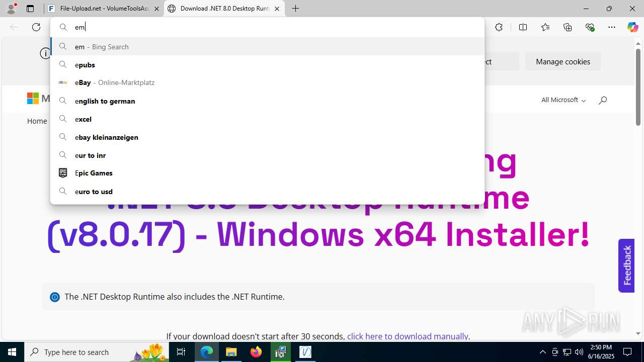This screenshot has width=644, height=362.
Task: Click the info icon next to the runtime note
Action: point(55,297)
